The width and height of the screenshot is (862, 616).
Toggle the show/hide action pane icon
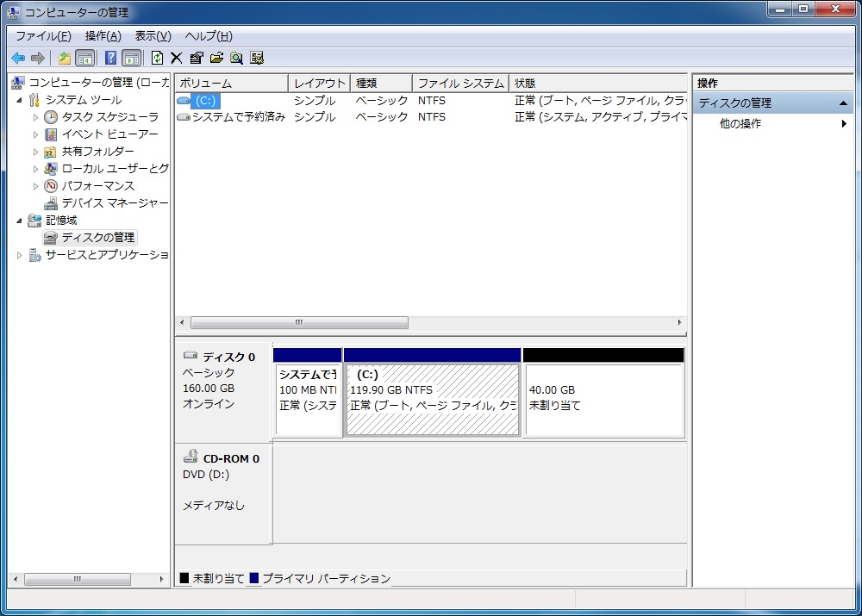(132, 58)
